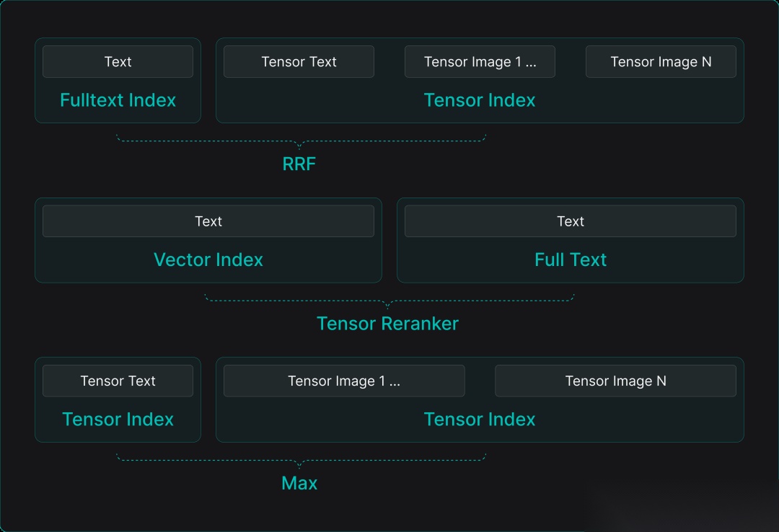The width and height of the screenshot is (779, 532).
Task: Select the Vector Index label
Action: coord(208,260)
